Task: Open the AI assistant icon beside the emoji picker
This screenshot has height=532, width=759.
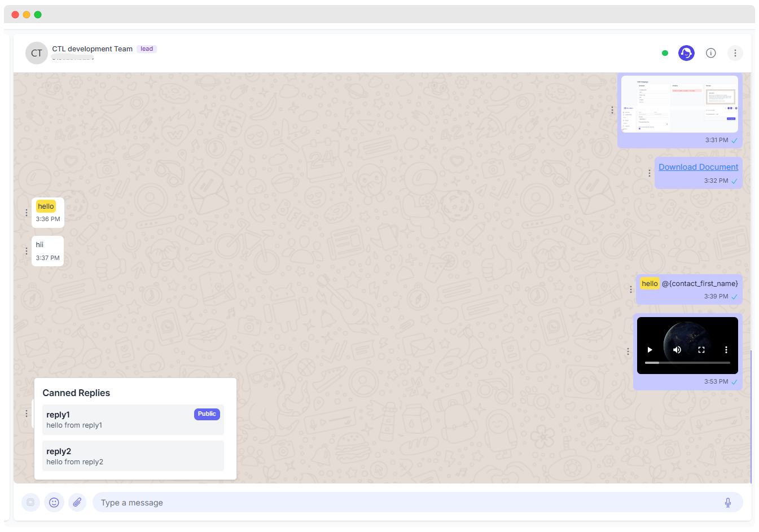Action: point(30,502)
